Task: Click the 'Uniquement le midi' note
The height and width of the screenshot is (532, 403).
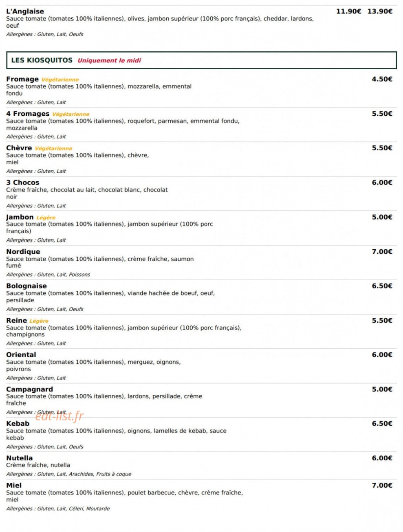Action: (x=109, y=61)
